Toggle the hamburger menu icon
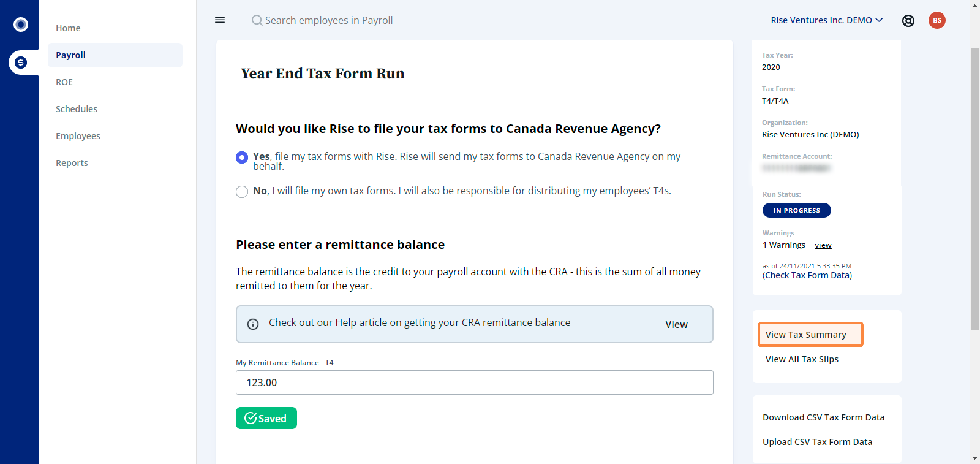Screen dimensions: 980x464 (220, 20)
